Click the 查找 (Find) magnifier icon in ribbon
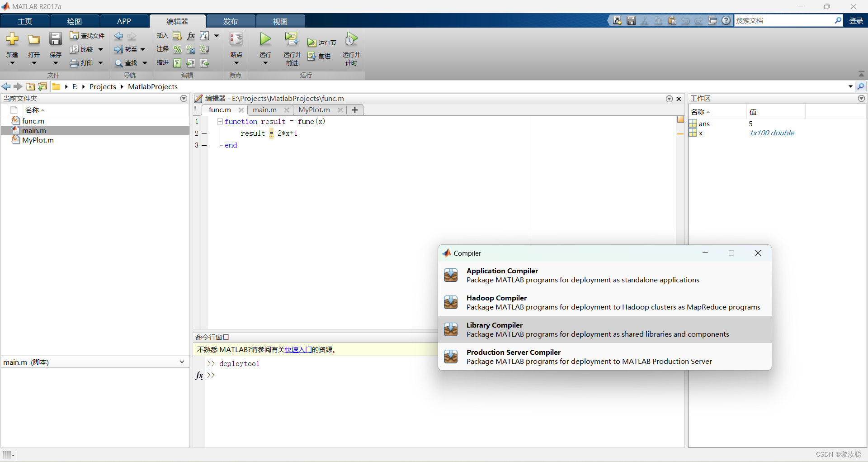 (118, 63)
